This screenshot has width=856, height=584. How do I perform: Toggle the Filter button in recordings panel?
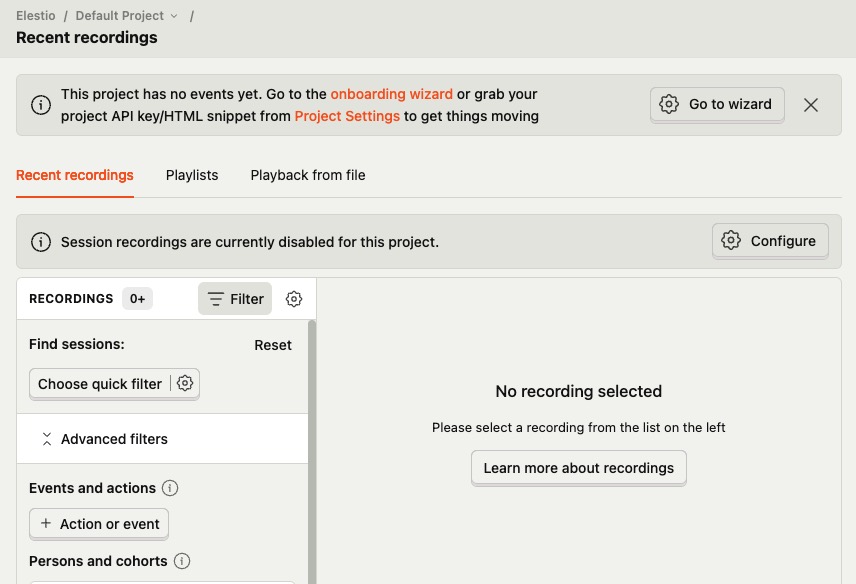pos(235,299)
